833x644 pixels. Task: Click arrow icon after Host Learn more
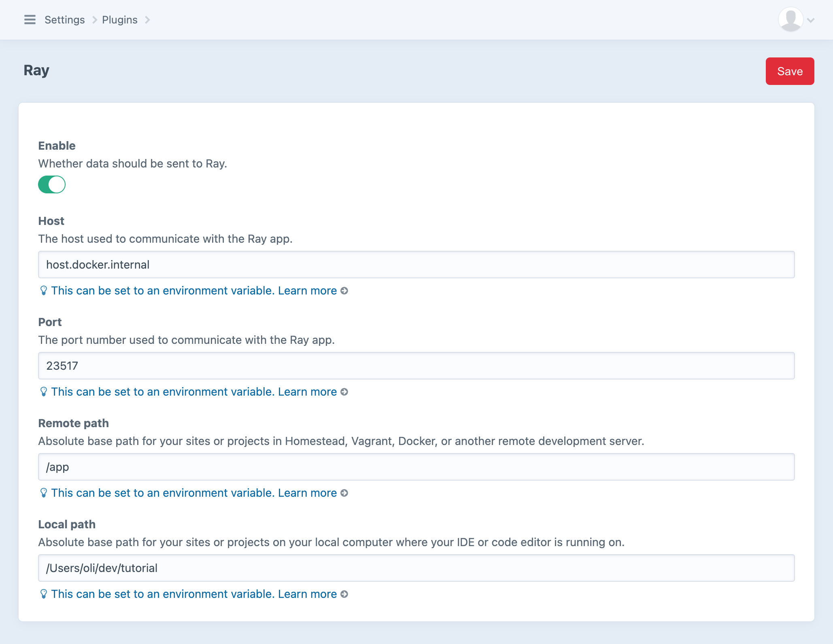(344, 291)
